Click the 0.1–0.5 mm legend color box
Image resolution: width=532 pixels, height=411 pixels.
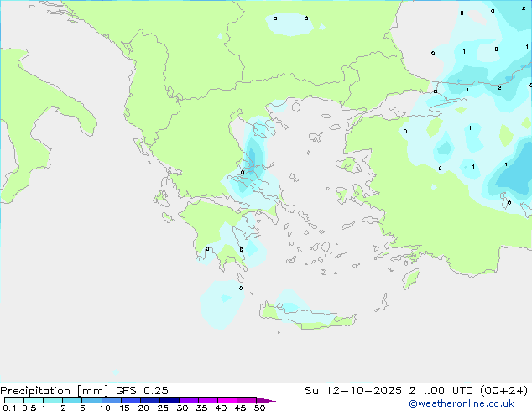point(14,400)
